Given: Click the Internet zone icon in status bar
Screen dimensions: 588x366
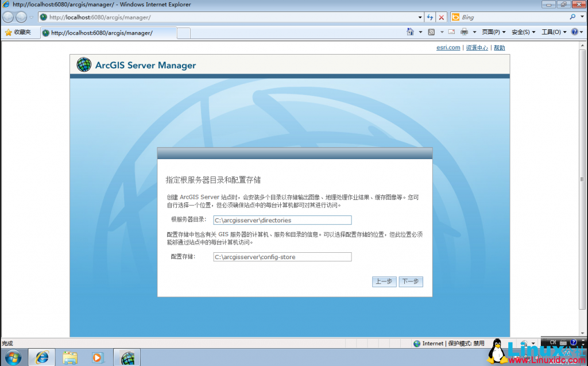Looking at the screenshot, I should click(x=416, y=343).
